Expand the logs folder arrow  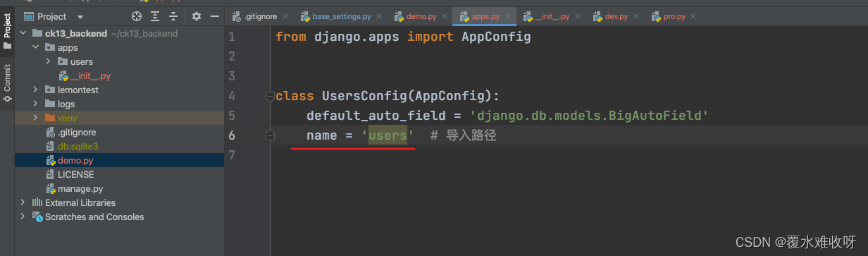pyautogui.click(x=36, y=104)
